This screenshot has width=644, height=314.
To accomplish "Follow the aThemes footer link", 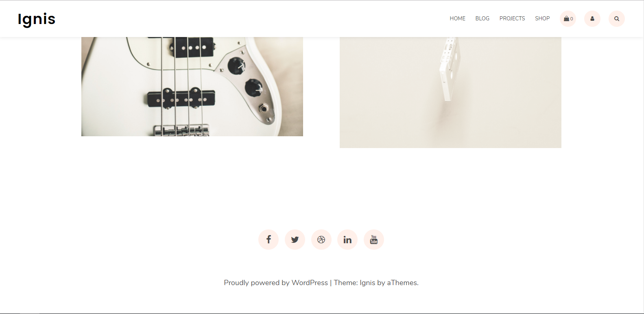I will click(x=402, y=283).
